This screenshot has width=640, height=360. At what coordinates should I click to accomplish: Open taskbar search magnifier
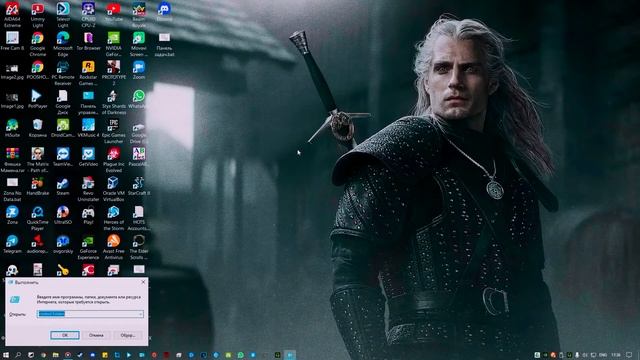tap(18, 355)
